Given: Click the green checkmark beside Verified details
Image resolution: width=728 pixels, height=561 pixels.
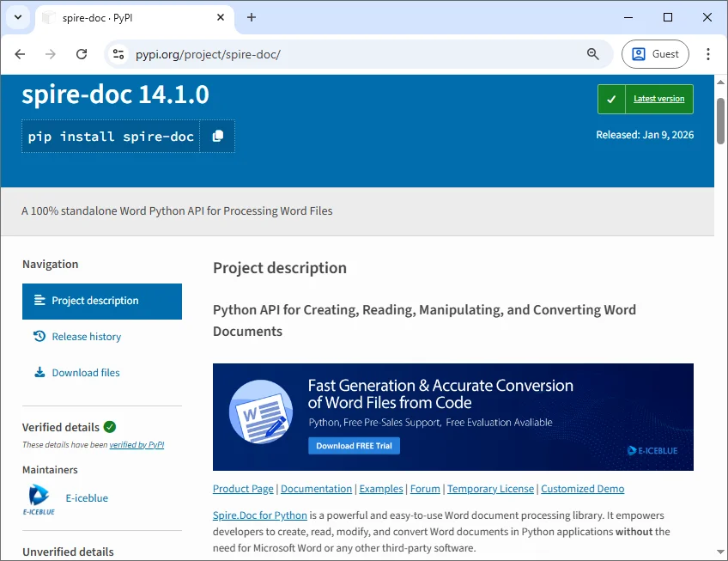Looking at the screenshot, I should pyautogui.click(x=110, y=427).
